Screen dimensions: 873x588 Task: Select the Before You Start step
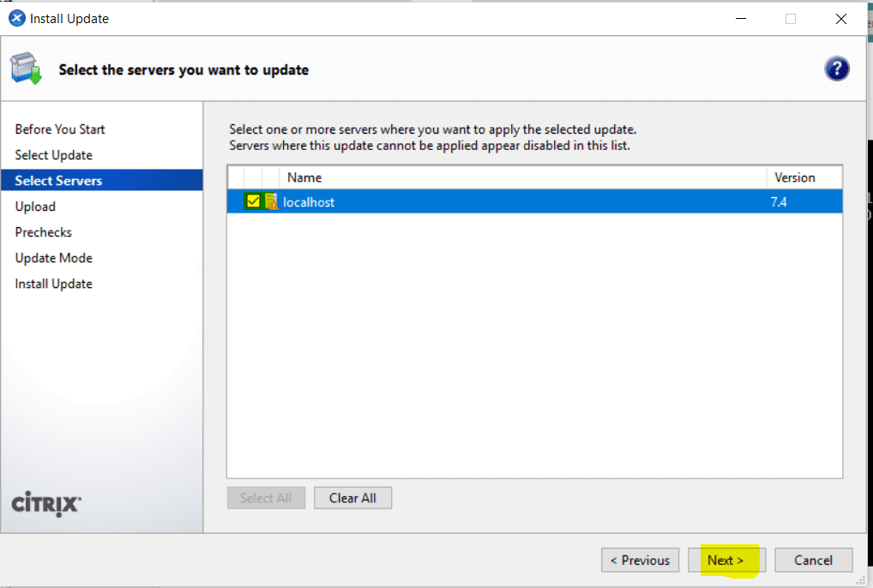(x=60, y=129)
